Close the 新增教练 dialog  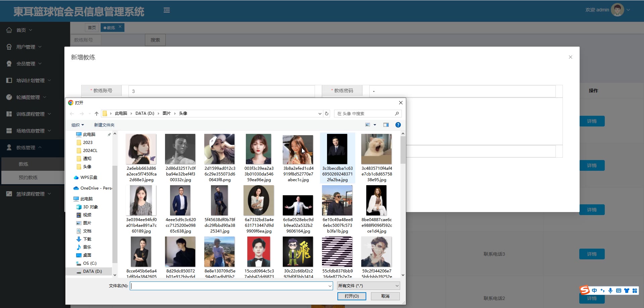tap(570, 57)
